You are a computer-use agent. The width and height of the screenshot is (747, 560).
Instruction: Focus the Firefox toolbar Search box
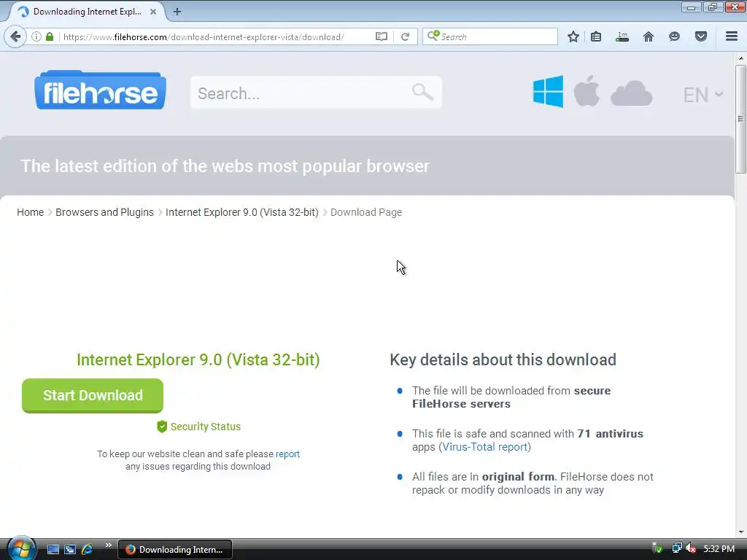(x=489, y=36)
